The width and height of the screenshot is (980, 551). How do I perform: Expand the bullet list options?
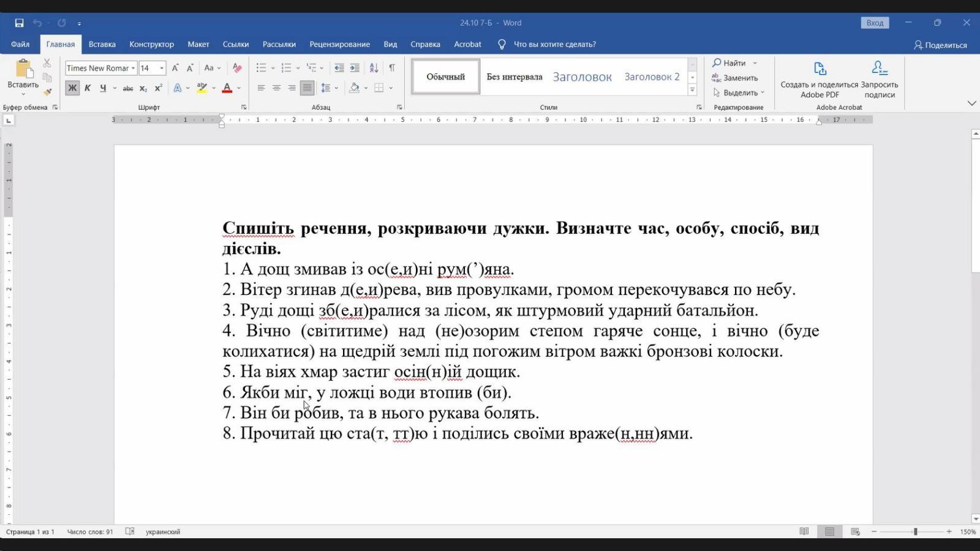pos(273,68)
